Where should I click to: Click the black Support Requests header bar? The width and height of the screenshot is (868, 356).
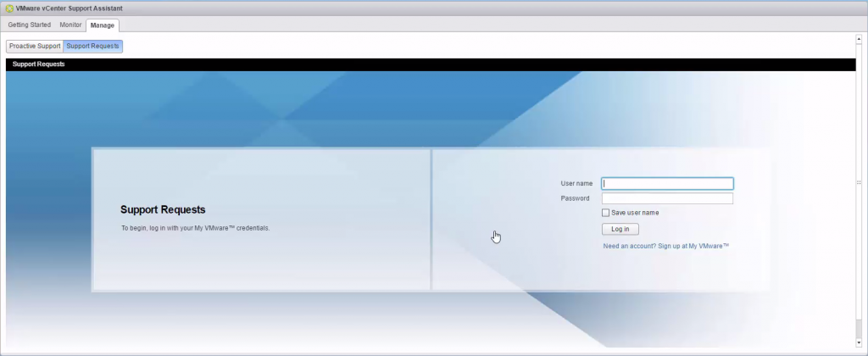(424, 64)
